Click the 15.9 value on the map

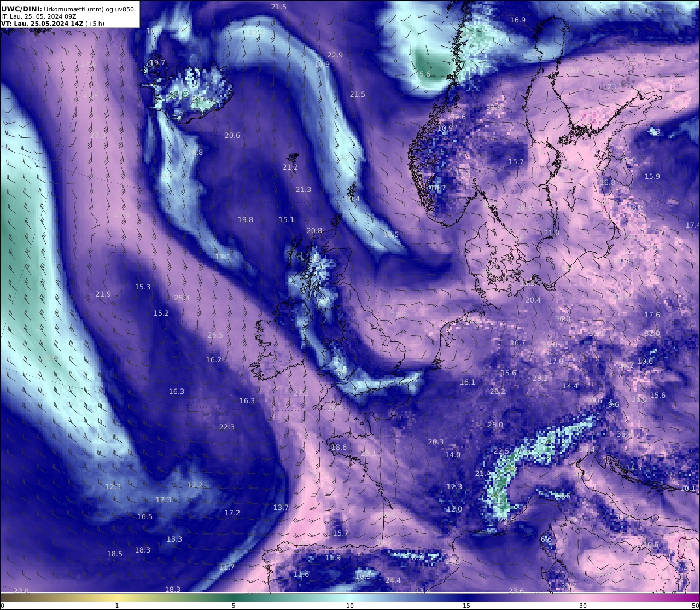pos(652,176)
